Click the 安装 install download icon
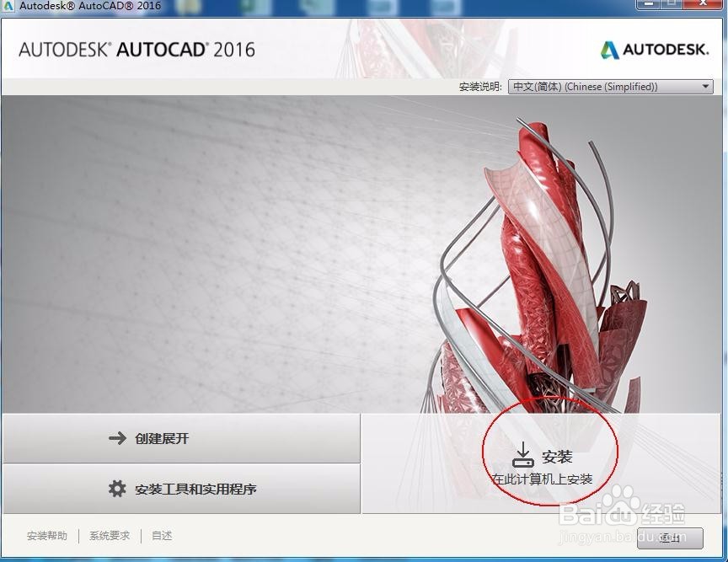The image size is (728, 562). (523, 455)
